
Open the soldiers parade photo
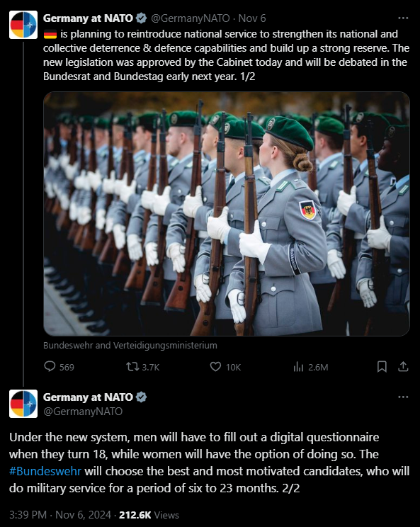pos(227,214)
